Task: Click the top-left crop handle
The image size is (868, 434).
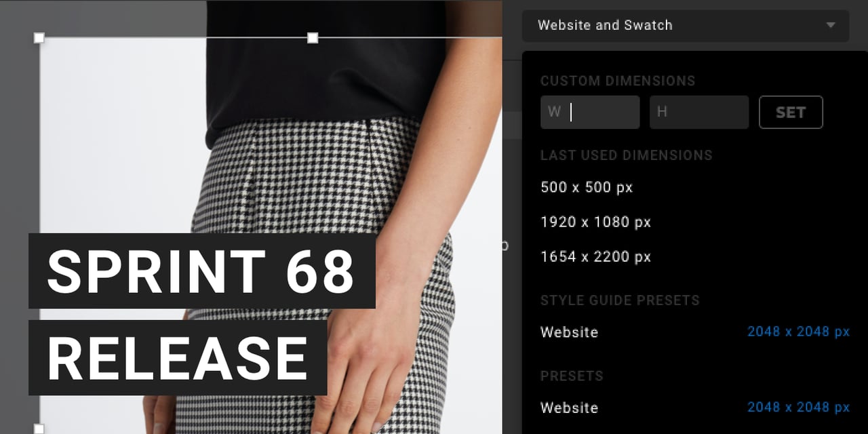Action: pyautogui.click(x=39, y=38)
